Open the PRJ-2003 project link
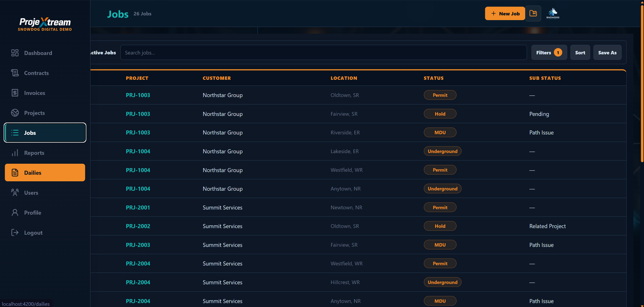The width and height of the screenshot is (644, 307). pos(138,245)
